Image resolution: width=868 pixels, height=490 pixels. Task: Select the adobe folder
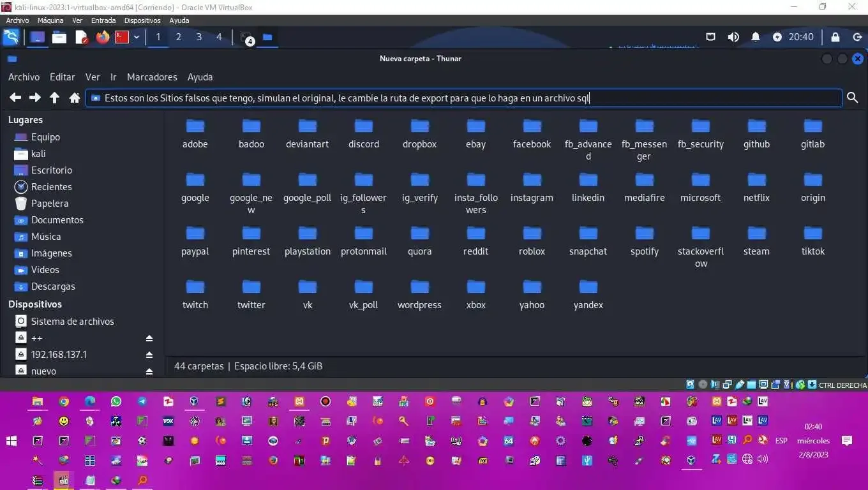pos(195,133)
